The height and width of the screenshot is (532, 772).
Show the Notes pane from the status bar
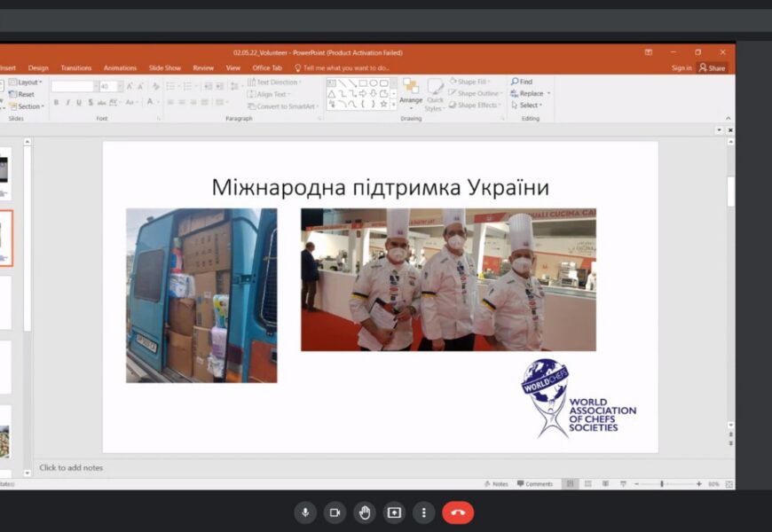(496, 484)
